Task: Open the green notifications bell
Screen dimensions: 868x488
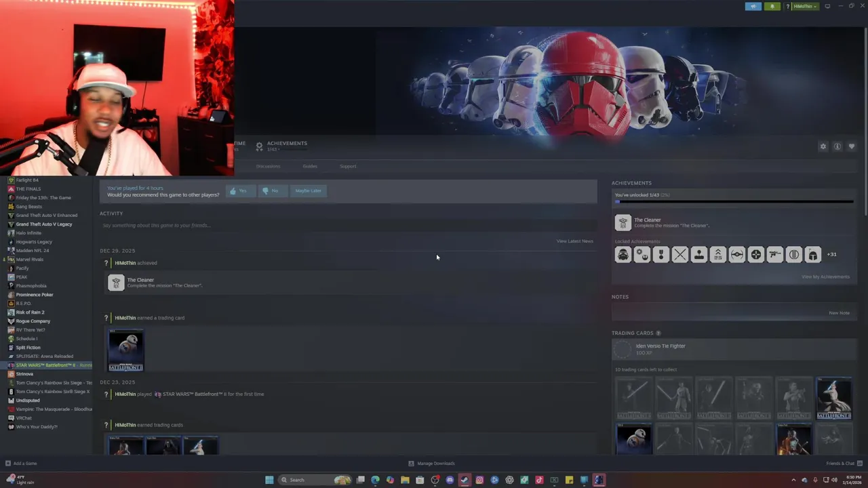Action: 772,6
